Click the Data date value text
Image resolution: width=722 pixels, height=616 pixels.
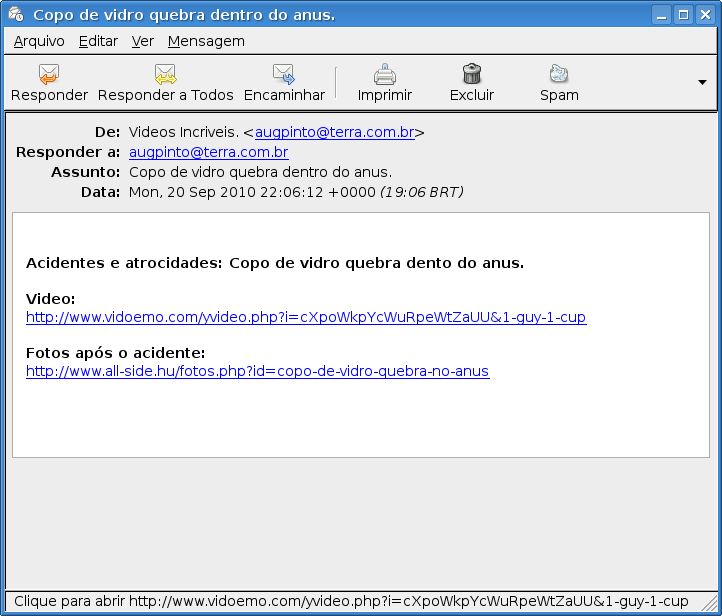click(x=296, y=192)
